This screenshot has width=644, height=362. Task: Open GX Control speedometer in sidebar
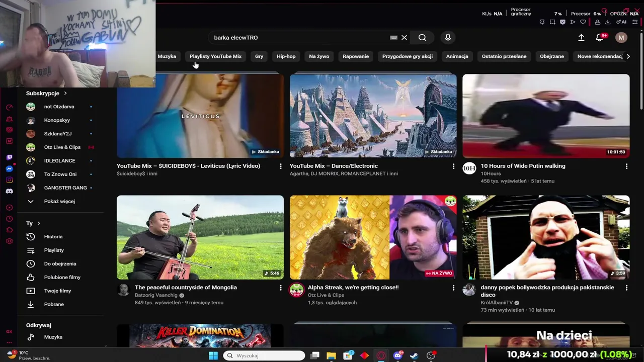9,108
